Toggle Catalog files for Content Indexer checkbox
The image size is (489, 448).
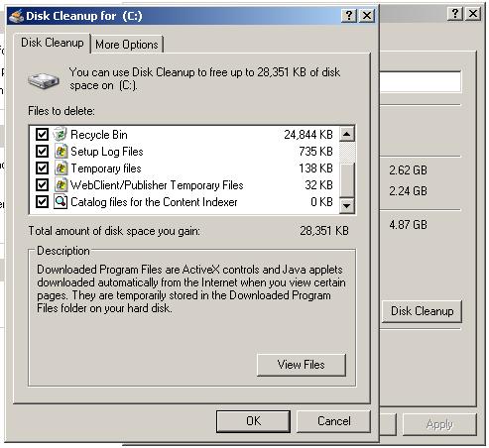tap(42, 202)
